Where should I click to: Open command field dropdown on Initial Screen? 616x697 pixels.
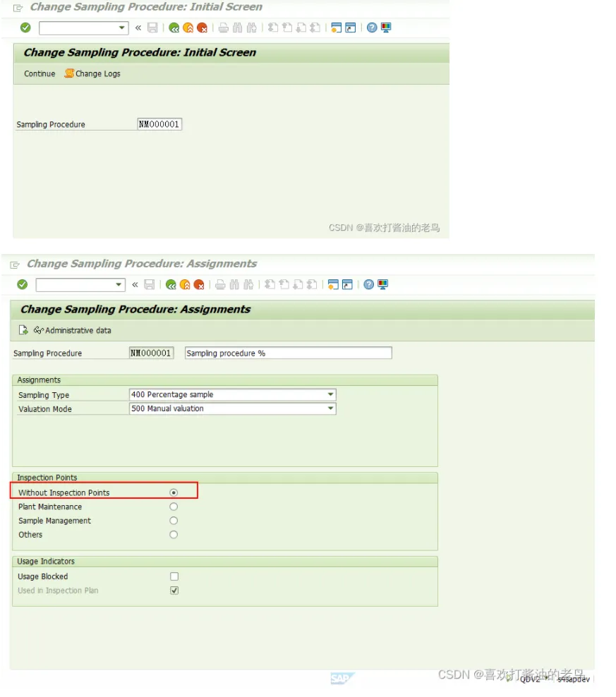pyautogui.click(x=122, y=28)
